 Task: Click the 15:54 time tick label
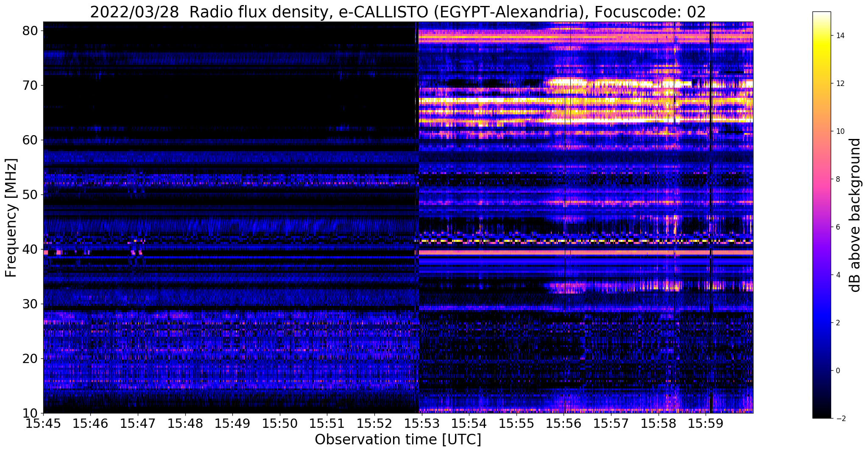[469, 423]
